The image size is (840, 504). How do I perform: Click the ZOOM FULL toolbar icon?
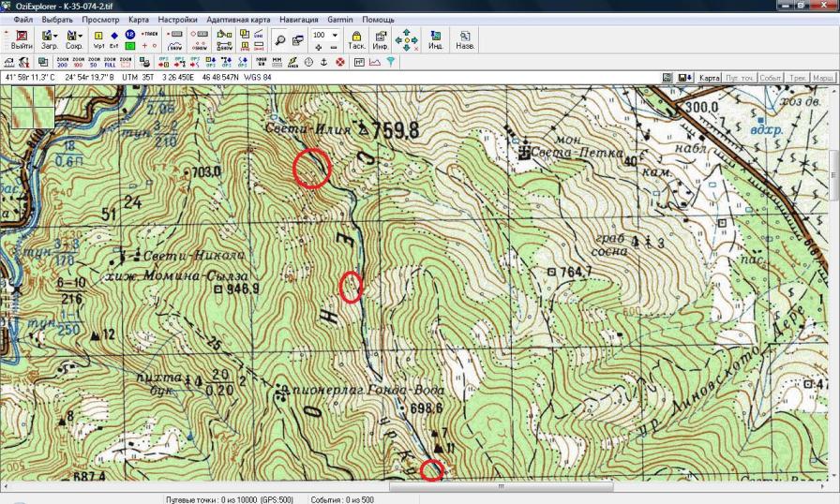110,62
